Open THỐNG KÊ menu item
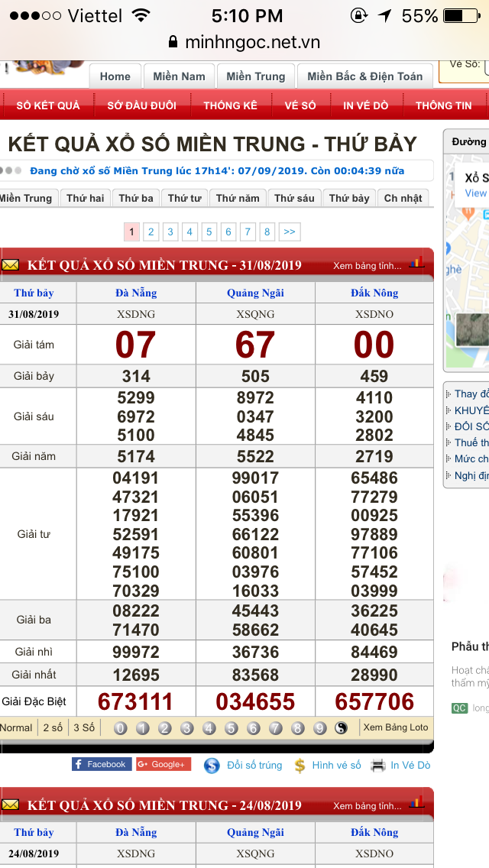 pos(230,105)
